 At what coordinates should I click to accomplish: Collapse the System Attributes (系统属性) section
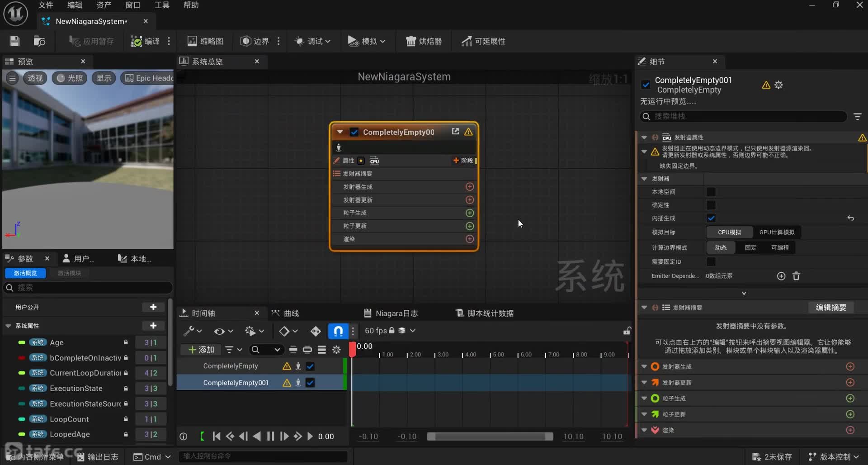click(x=8, y=326)
